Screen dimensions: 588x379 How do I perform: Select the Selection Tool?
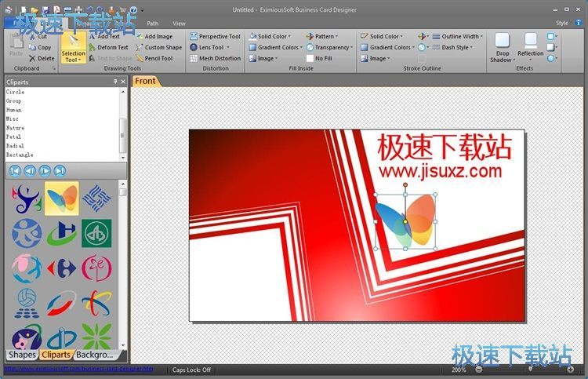[73, 48]
